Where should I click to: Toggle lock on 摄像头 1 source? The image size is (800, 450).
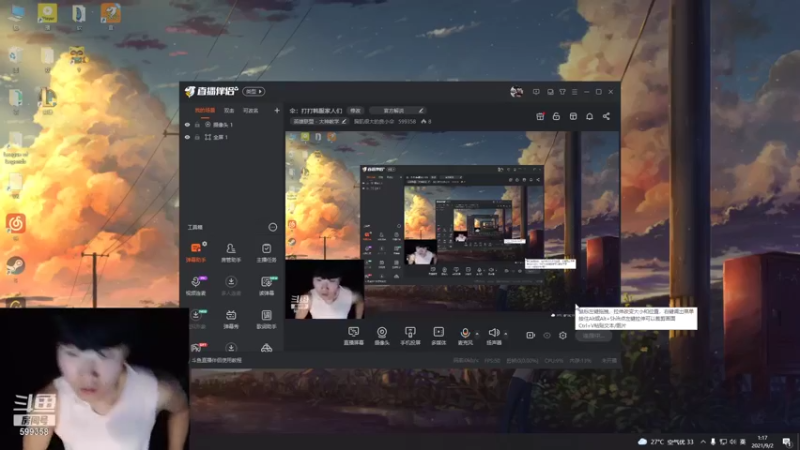click(197, 124)
